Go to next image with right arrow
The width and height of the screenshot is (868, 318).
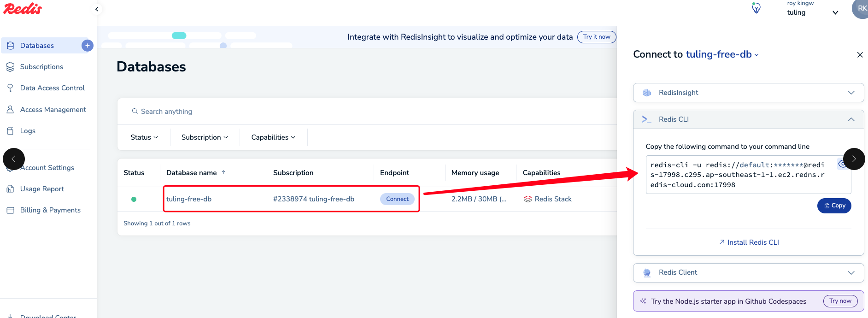point(854,159)
